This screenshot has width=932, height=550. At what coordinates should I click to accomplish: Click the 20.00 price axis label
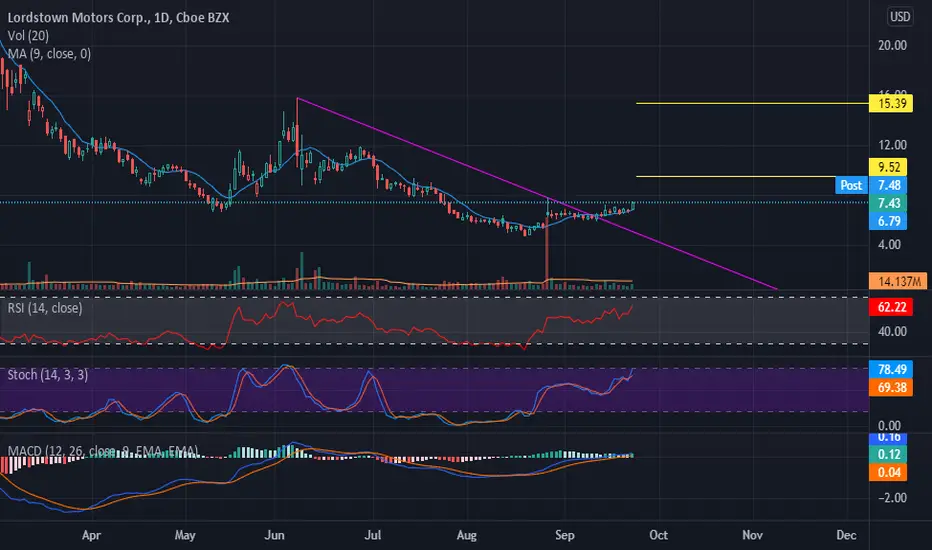click(x=892, y=45)
